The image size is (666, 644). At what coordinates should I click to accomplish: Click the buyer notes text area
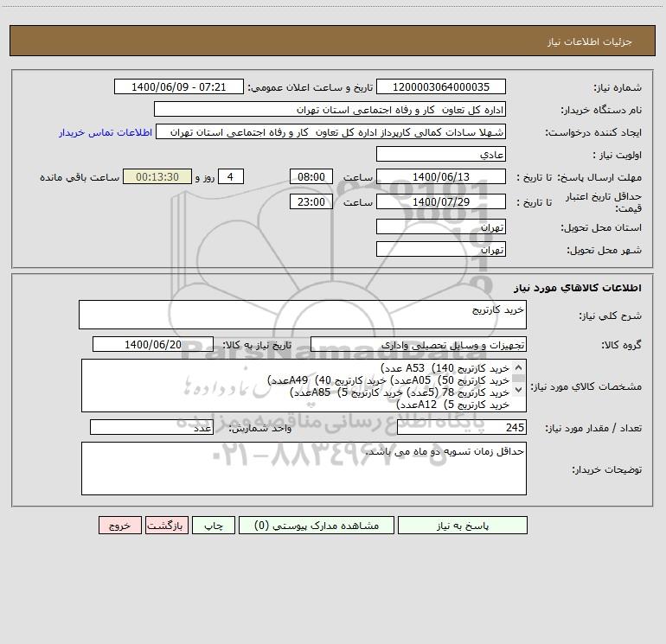[x=304, y=469]
